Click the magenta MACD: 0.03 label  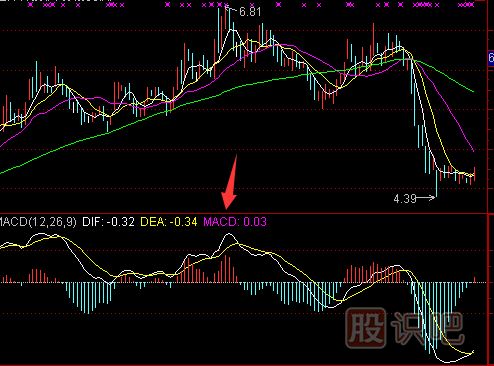click(x=235, y=222)
